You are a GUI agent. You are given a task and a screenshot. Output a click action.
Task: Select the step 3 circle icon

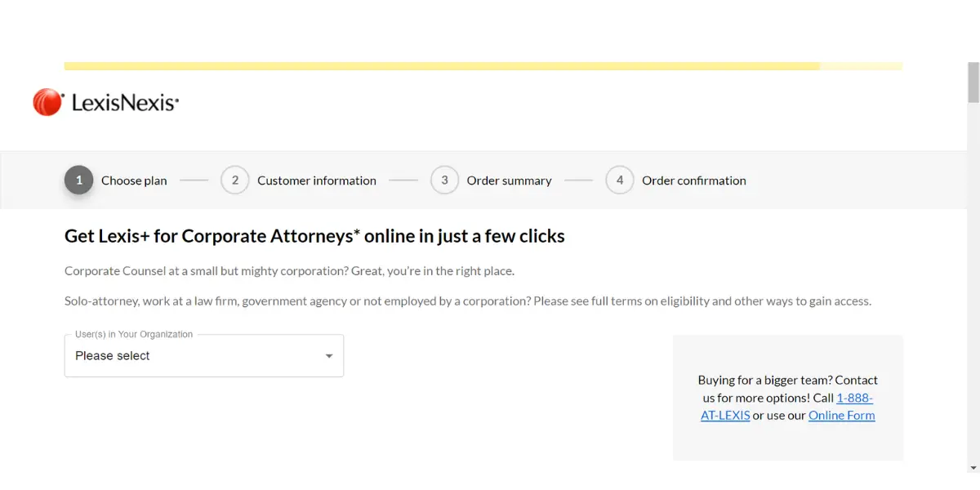(x=444, y=180)
